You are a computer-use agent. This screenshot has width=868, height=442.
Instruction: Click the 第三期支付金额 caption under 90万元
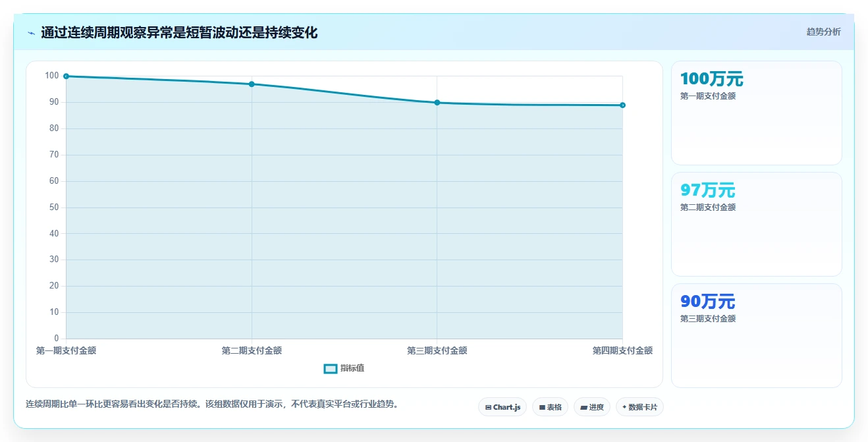pyautogui.click(x=708, y=319)
